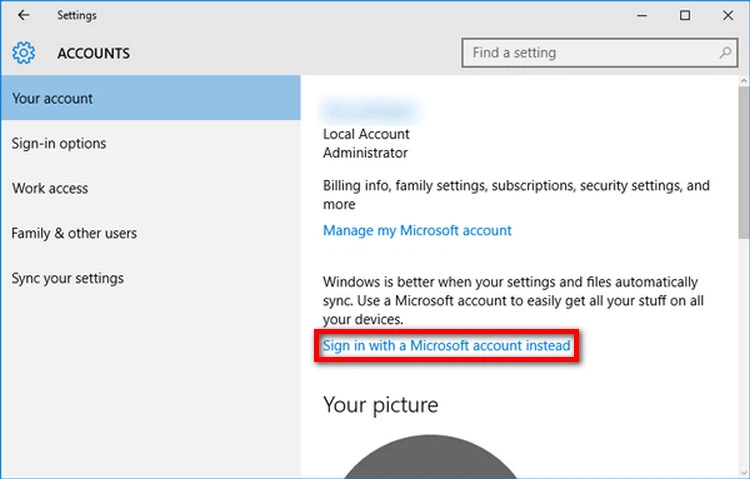This screenshot has height=479, width=750.
Task: Open Work access section
Action: click(151, 188)
